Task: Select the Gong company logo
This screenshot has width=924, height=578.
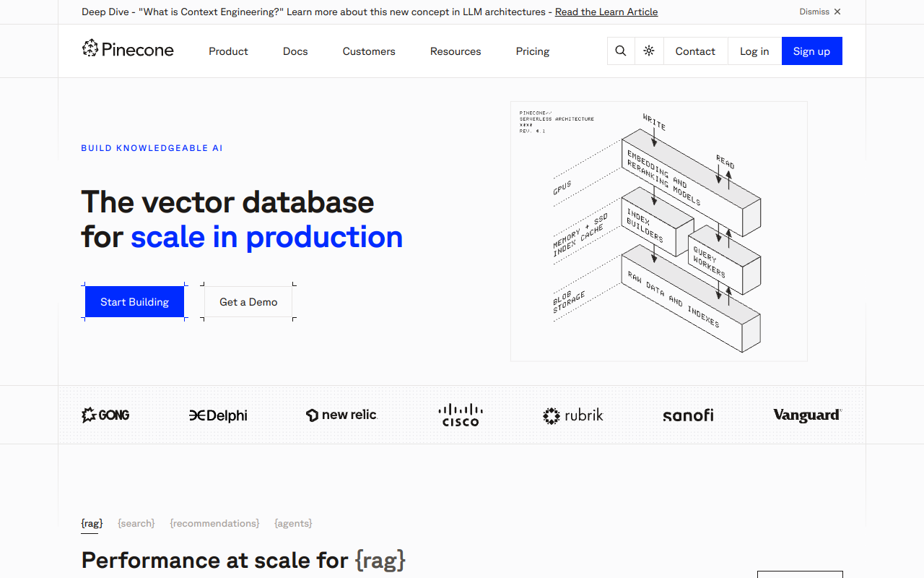Action: click(x=105, y=415)
